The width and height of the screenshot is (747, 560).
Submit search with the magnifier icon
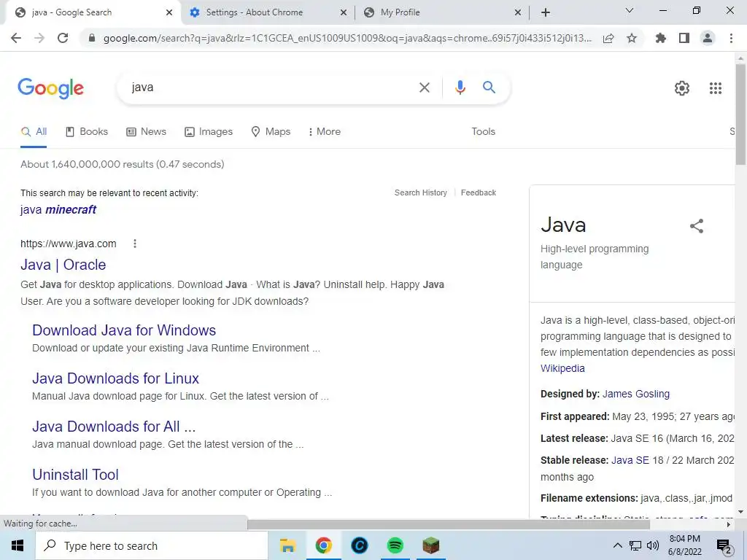tap(489, 87)
